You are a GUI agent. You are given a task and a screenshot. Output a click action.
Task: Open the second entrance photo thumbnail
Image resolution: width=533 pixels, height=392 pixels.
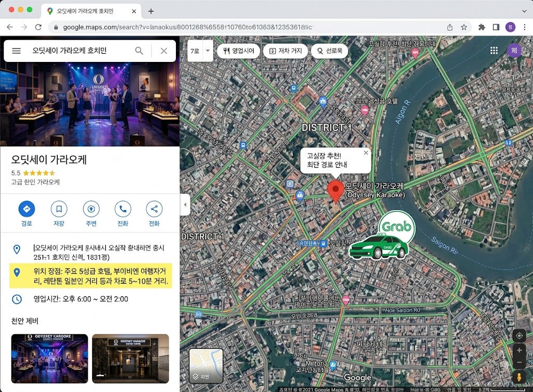coord(131,359)
